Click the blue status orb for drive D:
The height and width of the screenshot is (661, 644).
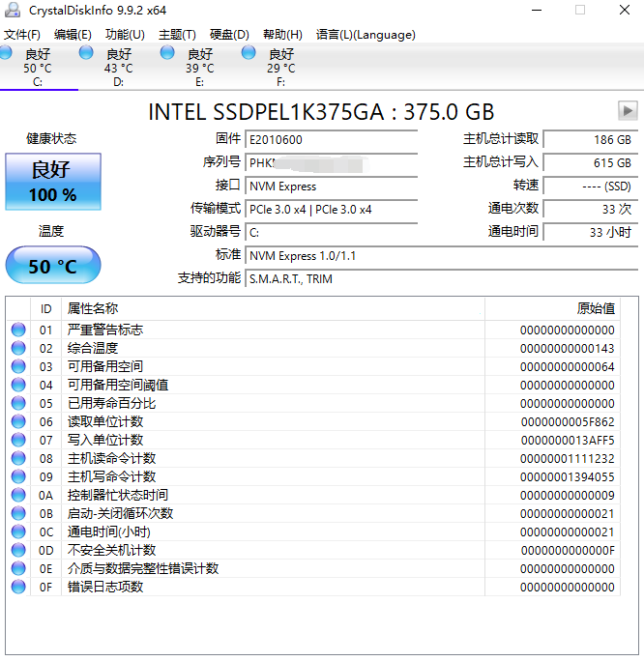[86, 53]
